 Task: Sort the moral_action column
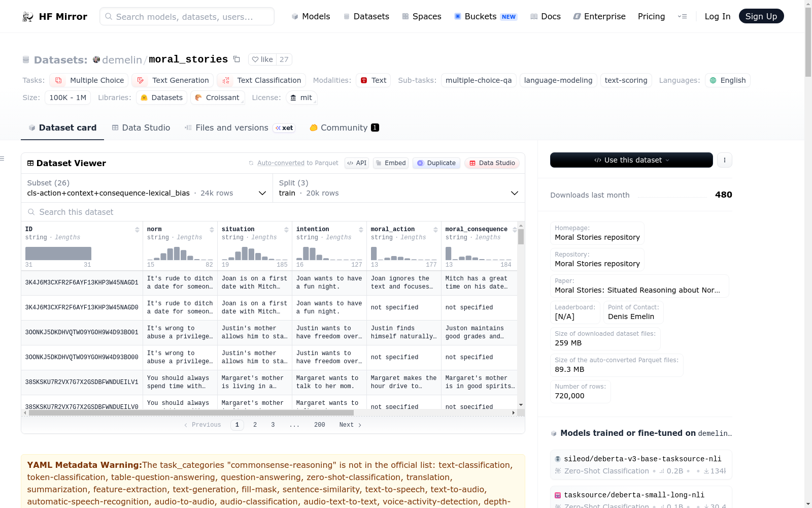coord(435,230)
